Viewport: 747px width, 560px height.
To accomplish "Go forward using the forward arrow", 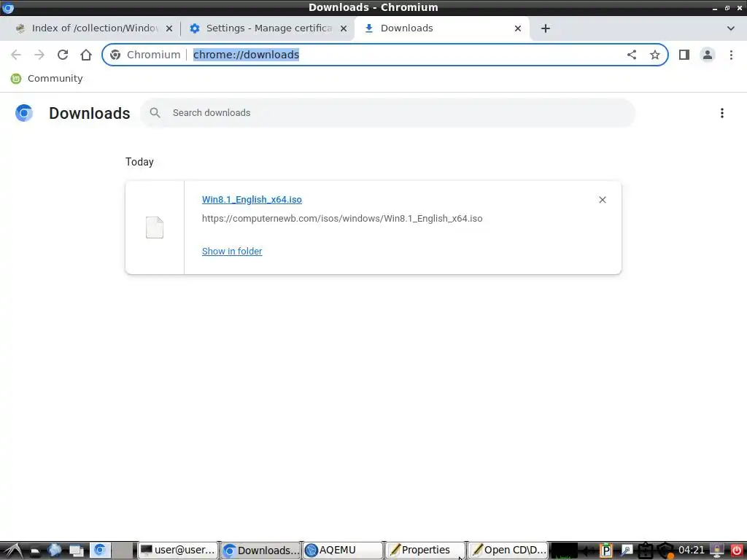I will [39, 55].
